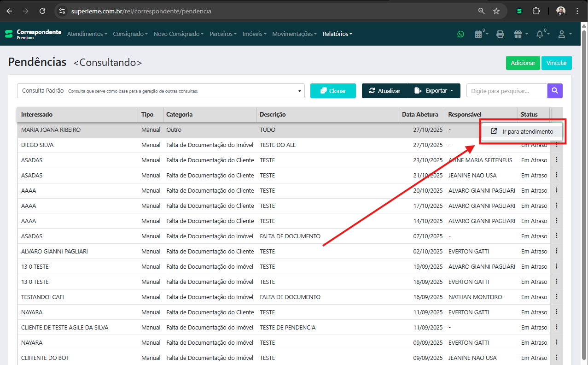Click the printer icon in navbar

[501, 34]
